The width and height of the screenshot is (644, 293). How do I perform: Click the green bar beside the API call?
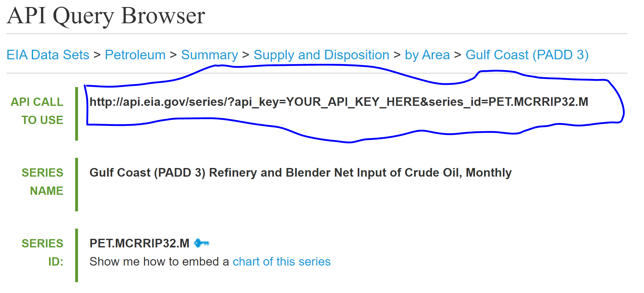click(x=76, y=114)
